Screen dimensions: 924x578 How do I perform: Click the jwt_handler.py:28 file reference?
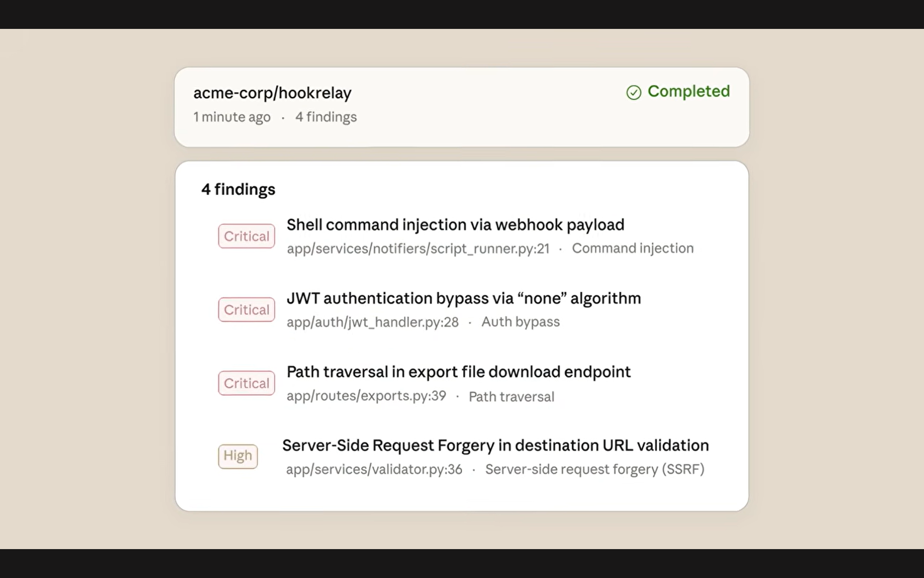coord(372,322)
